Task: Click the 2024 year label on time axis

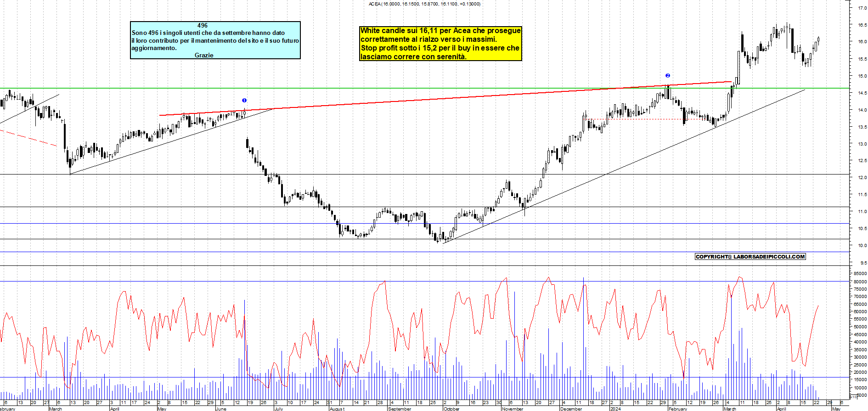Action: pos(615,409)
